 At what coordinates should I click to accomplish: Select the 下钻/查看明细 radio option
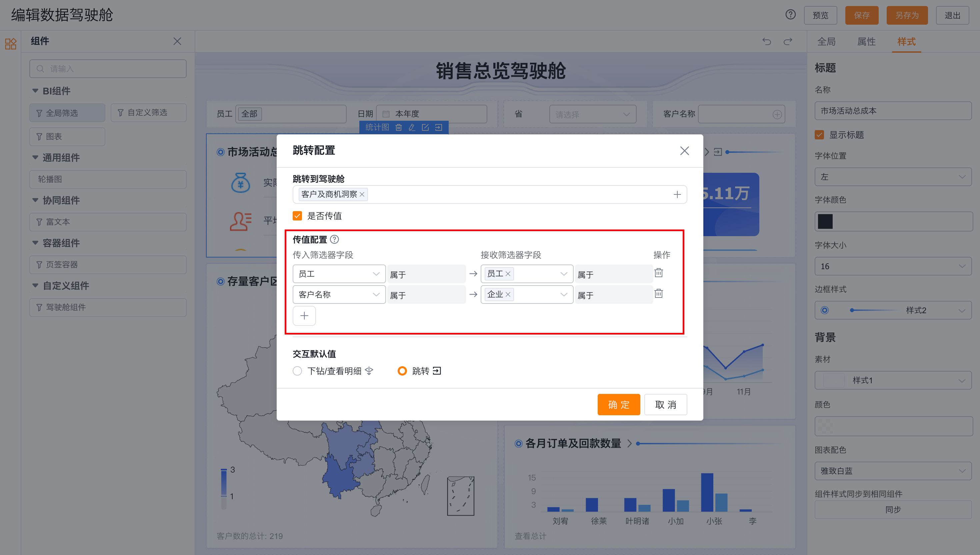click(x=297, y=371)
